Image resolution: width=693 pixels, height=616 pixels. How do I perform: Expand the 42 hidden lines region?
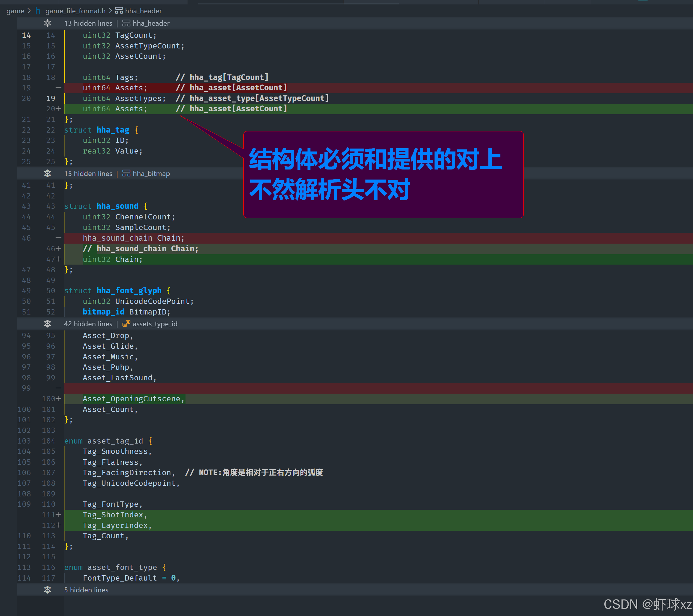[88, 323]
